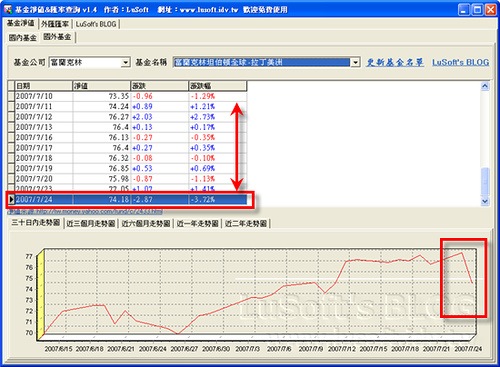Show the 近一年走勢圖 chart tab
500x367 pixels.
197,223
